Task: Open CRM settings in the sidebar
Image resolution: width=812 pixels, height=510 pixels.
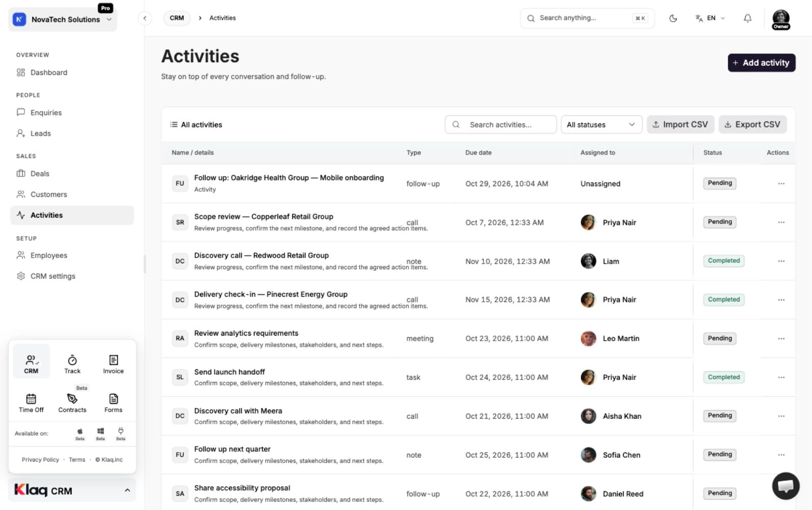Action: [x=72, y=276]
